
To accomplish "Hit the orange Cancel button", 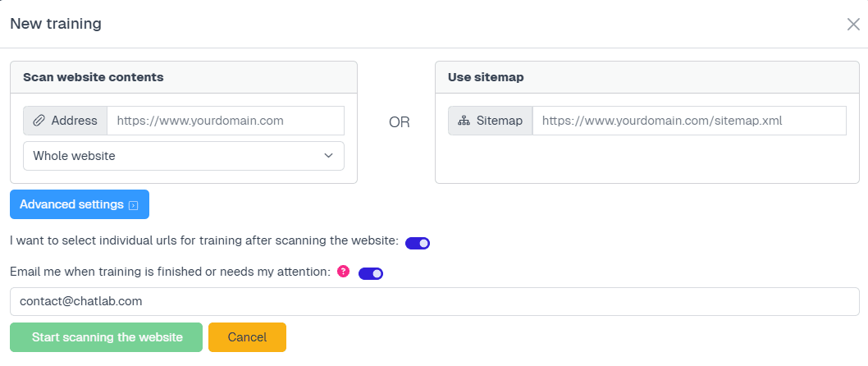I will point(247,337).
